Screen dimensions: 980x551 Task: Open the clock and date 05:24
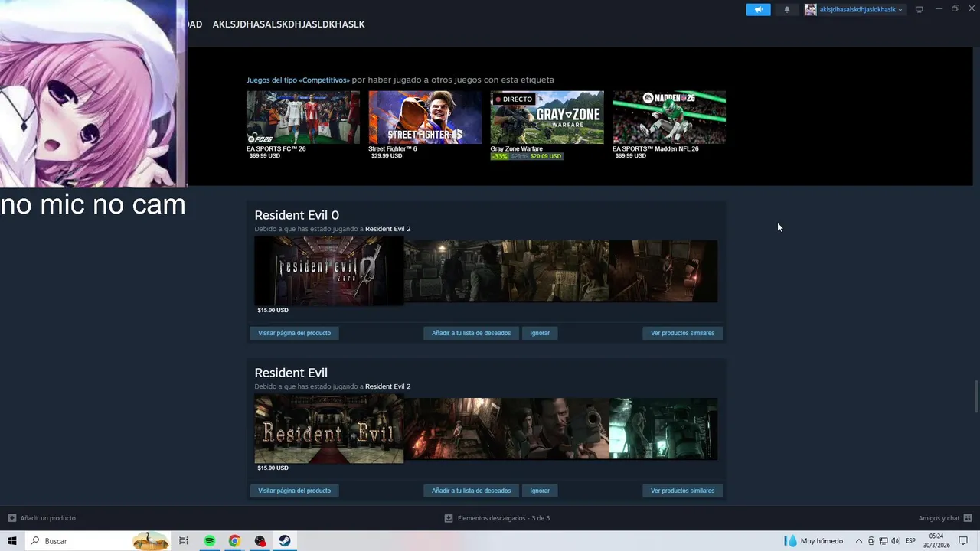pos(936,541)
